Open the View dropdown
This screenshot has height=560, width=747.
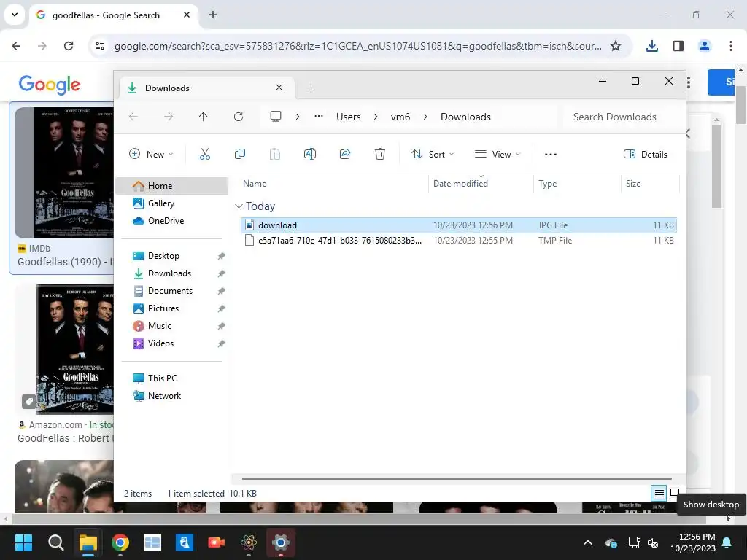click(x=498, y=154)
